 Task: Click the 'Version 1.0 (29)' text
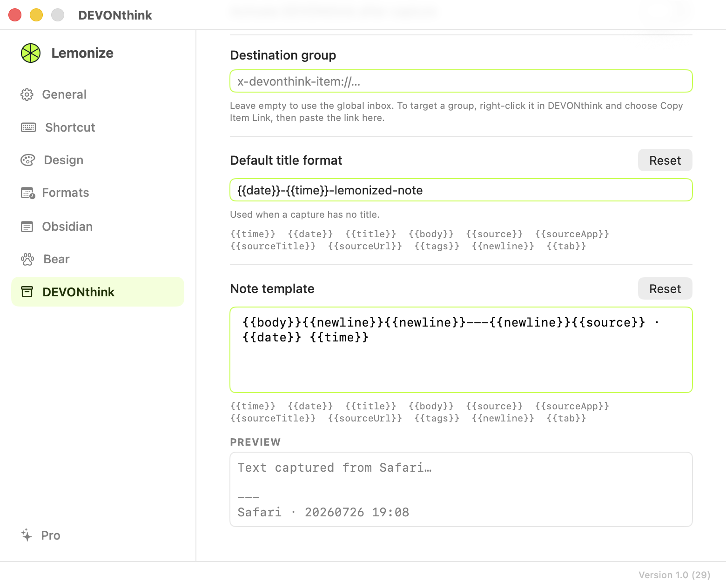(674, 575)
